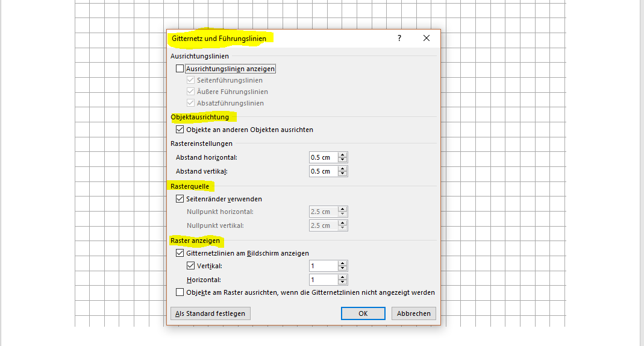Click the Abstand horizontal input field

[324, 157]
